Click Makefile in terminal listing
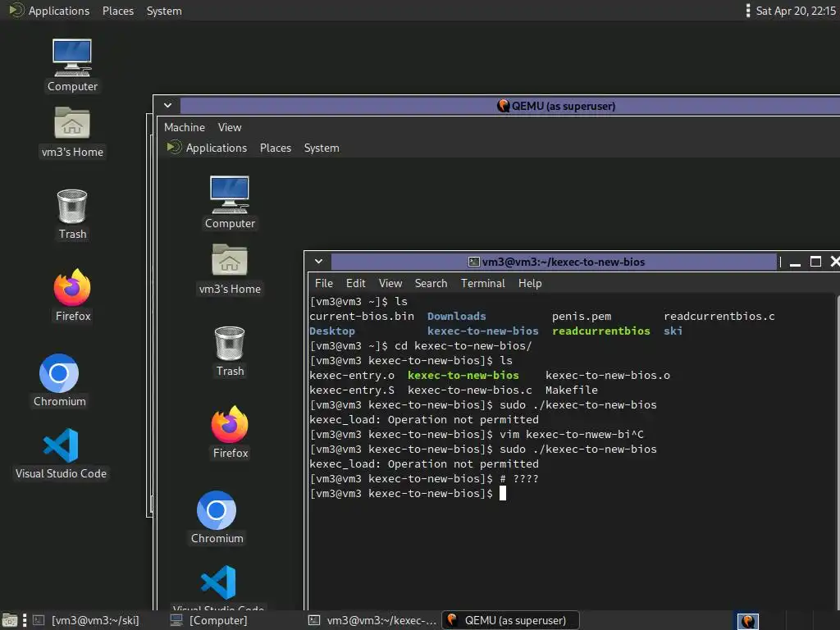This screenshot has width=840, height=630. (x=572, y=390)
